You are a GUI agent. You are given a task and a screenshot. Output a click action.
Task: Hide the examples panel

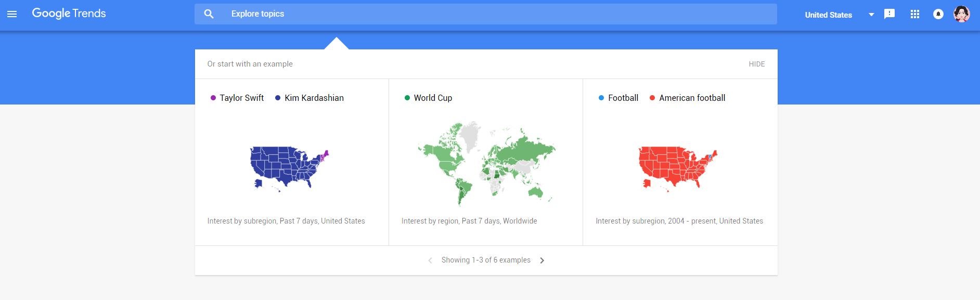pos(757,64)
